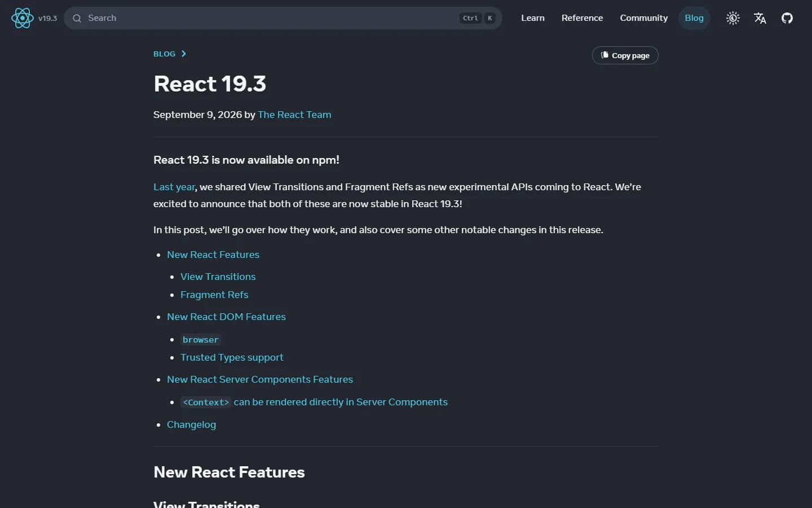Jump to the Changelog link
Image resolution: width=812 pixels, height=508 pixels.
pyautogui.click(x=191, y=424)
